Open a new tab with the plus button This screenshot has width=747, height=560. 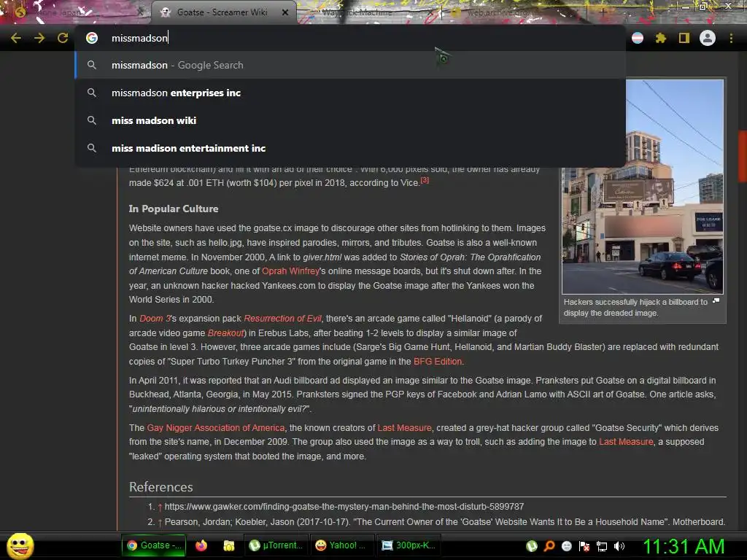603,12
